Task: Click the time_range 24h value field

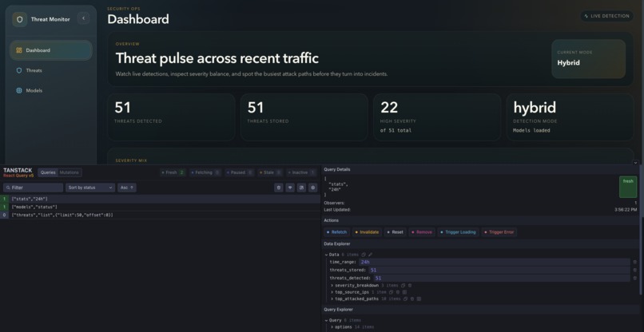Action: 494,262
